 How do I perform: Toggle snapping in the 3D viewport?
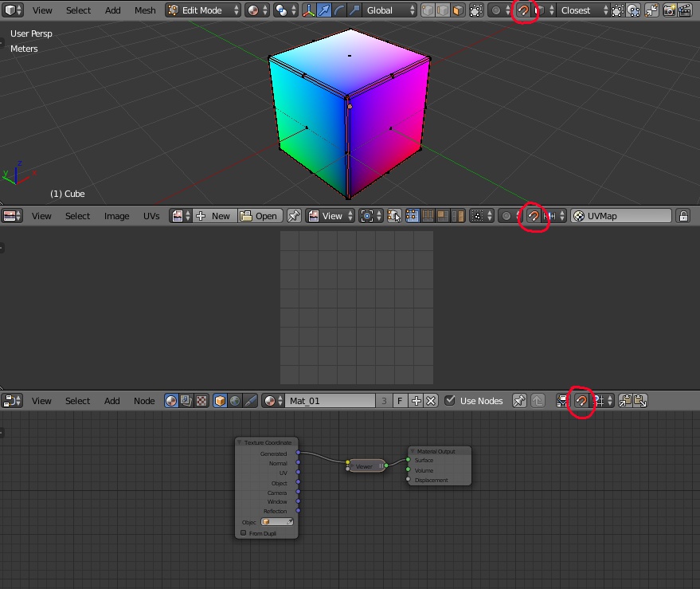[x=523, y=10]
